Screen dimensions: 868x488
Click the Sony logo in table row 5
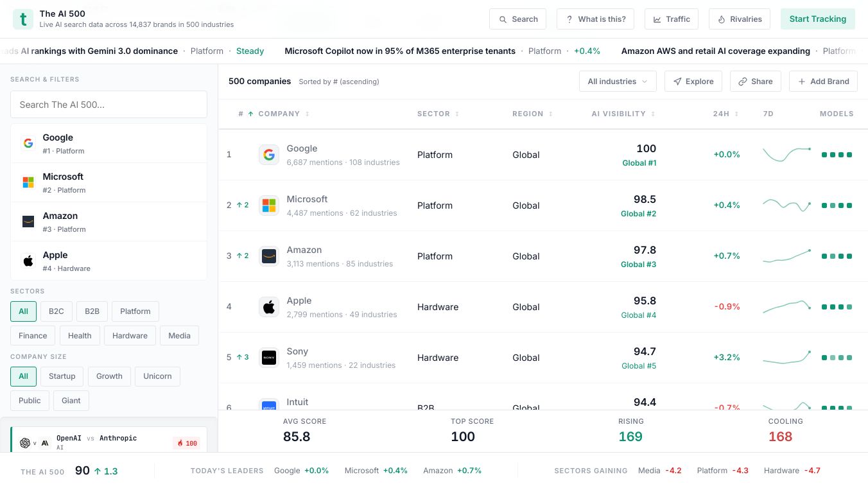(269, 358)
